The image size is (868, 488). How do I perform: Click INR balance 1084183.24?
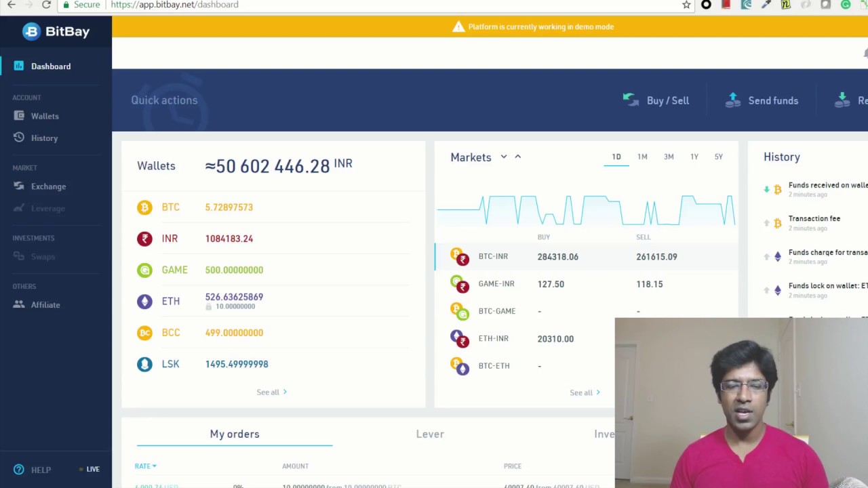tap(229, 239)
